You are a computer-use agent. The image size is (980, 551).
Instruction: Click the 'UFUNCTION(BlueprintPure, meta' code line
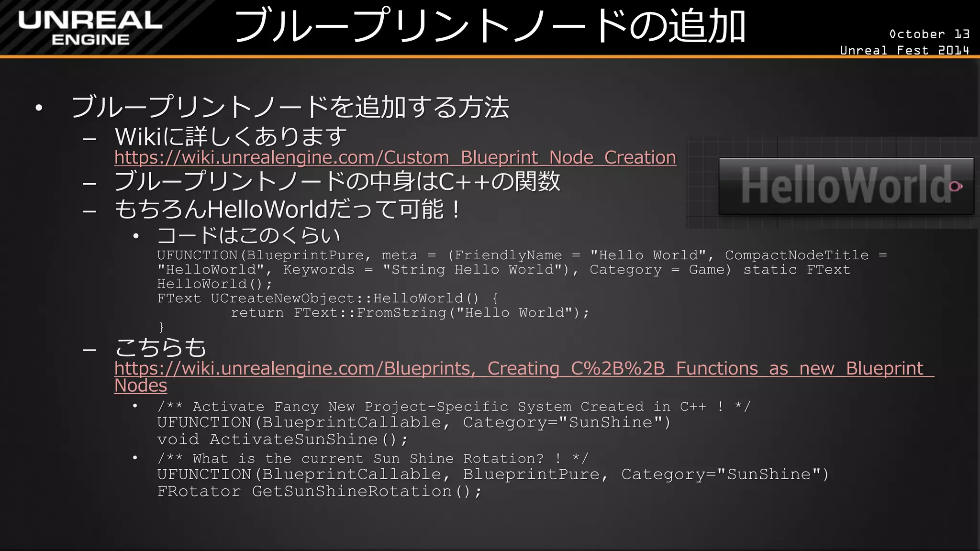tap(522, 255)
